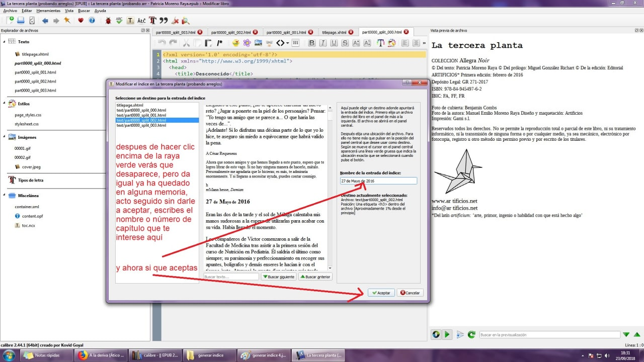Open the quotation marks smarten punctuation tool
This screenshot has width=644, height=362.
click(164, 21)
